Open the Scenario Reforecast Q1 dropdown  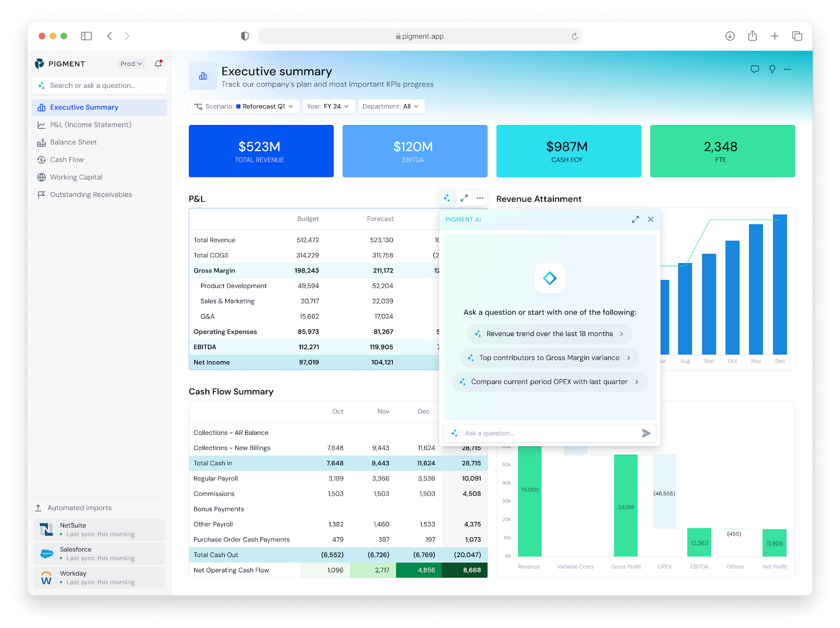pyautogui.click(x=244, y=106)
